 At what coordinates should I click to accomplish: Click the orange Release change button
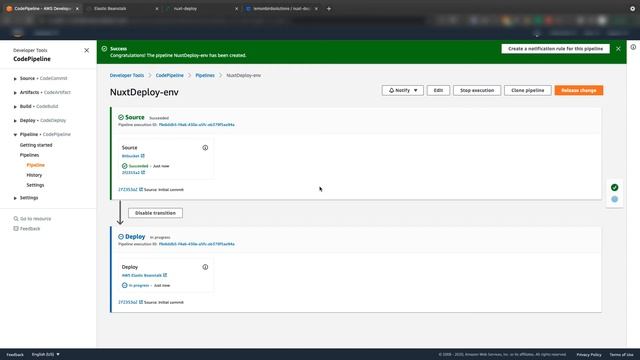(578, 90)
